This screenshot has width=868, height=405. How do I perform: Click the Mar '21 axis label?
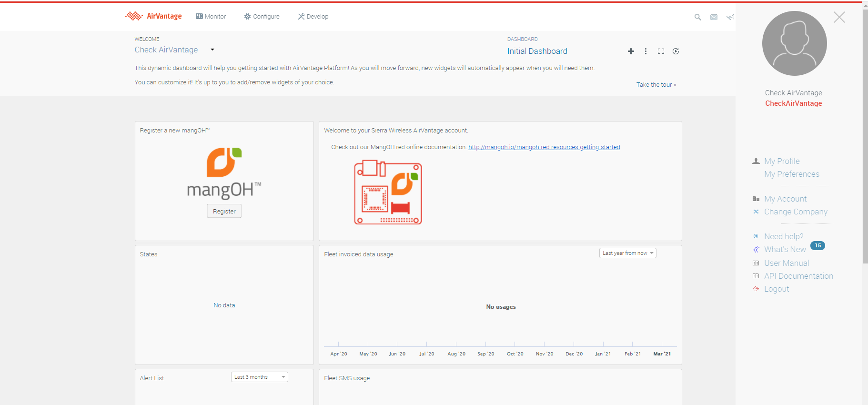click(x=662, y=354)
